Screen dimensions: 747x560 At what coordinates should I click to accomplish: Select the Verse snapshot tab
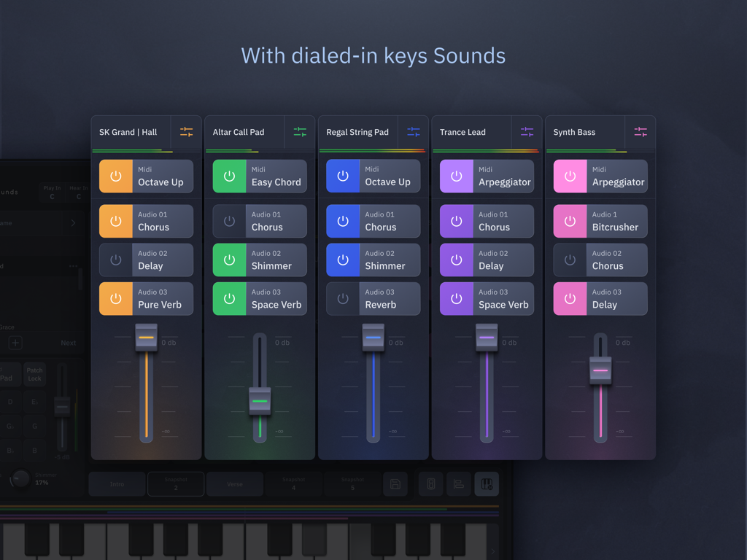tap(235, 483)
